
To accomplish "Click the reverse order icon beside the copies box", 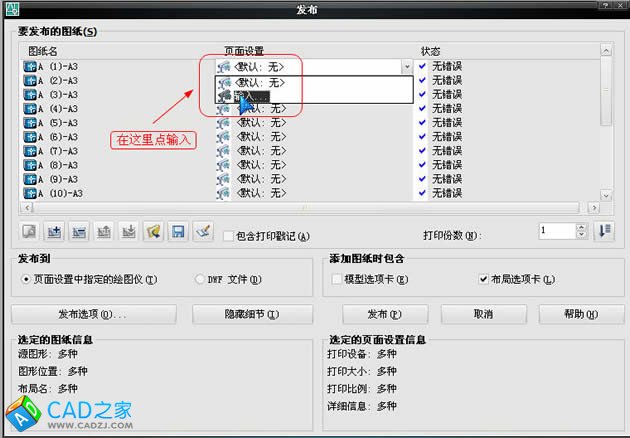I will pyautogui.click(x=604, y=231).
